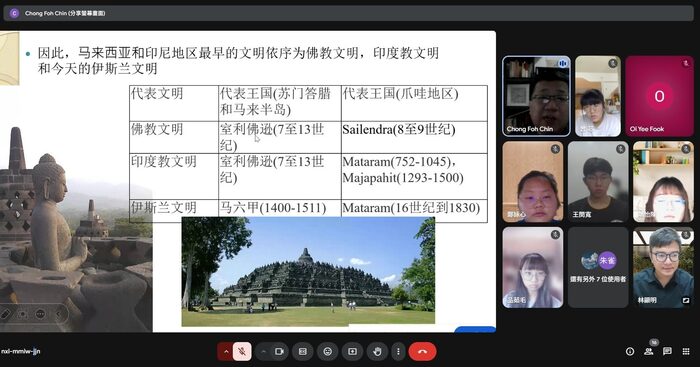Open audio settings arrow beside microphone

[225, 351]
